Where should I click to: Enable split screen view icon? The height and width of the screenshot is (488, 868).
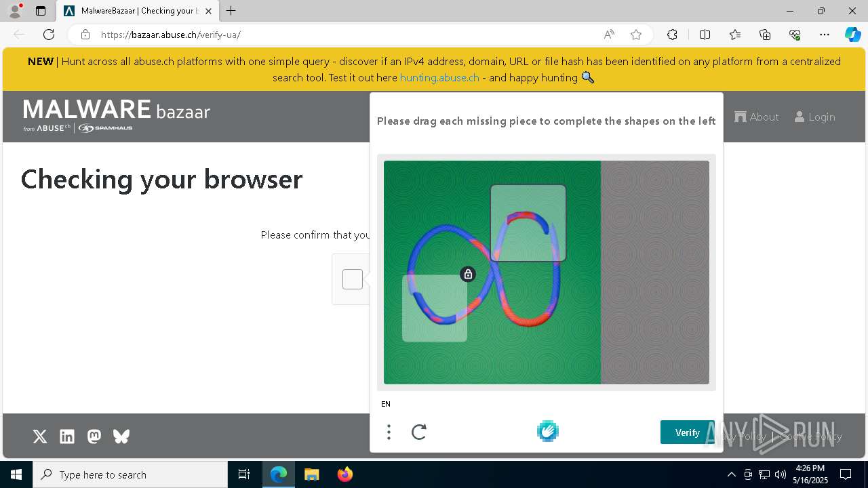[x=705, y=35]
